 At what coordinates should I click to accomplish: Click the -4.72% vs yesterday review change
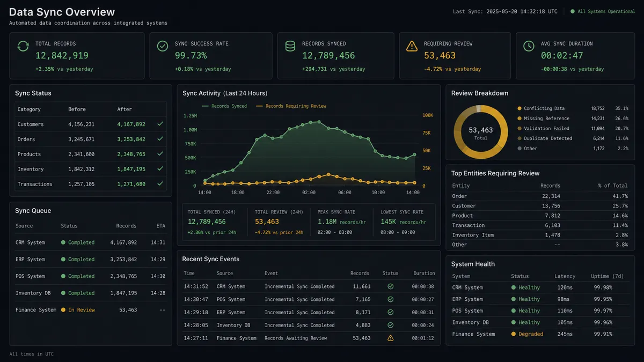pos(452,69)
